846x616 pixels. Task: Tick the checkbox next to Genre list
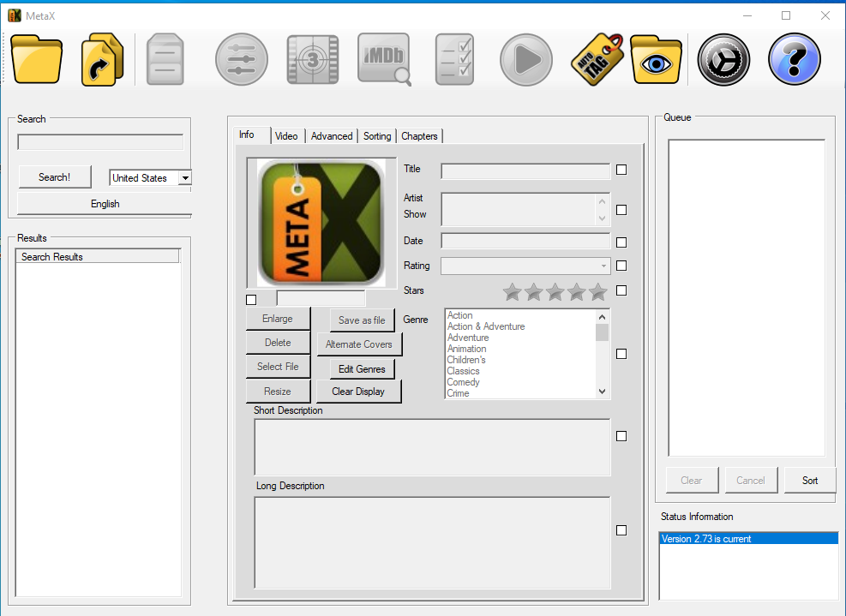[x=621, y=354]
